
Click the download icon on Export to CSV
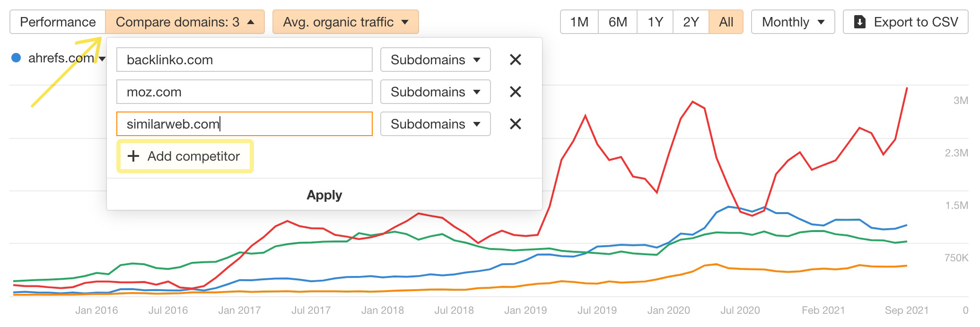[859, 22]
